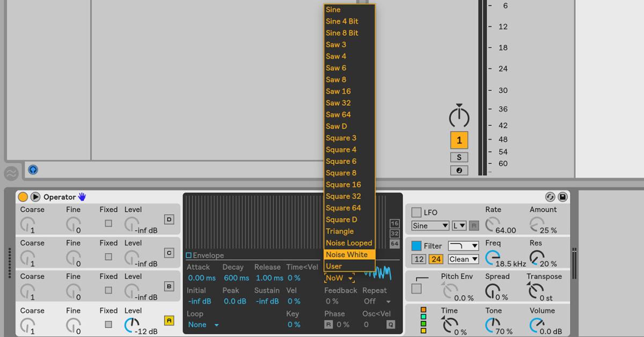644x337 pixels.
Task: Click the Transpose knob
Action: pos(536,291)
